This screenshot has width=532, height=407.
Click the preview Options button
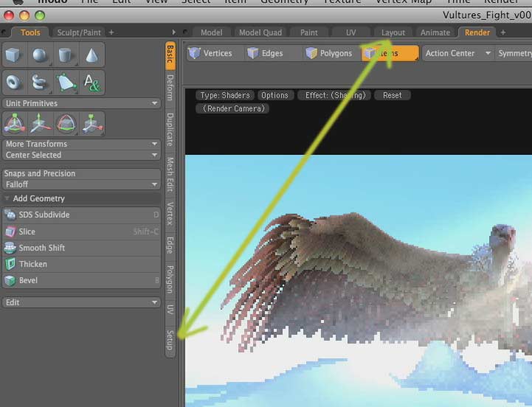274,95
